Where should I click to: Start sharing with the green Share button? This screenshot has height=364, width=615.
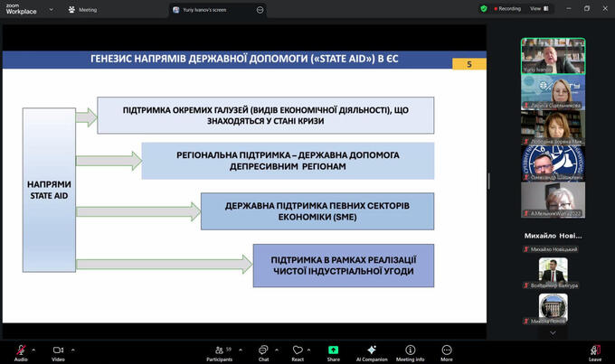tap(333, 350)
